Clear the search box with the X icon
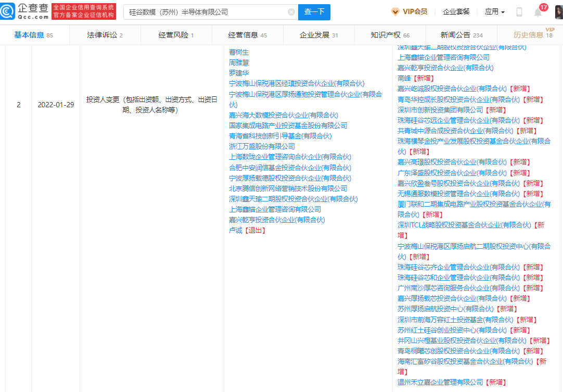This screenshot has width=563, height=392. coord(291,12)
